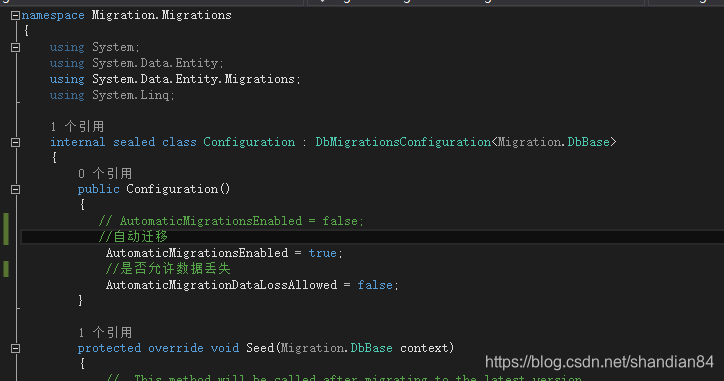Screen dimensions: 724x381
Task: Open '1 个引用' CodeLens above class Configuration
Action: 77,127
